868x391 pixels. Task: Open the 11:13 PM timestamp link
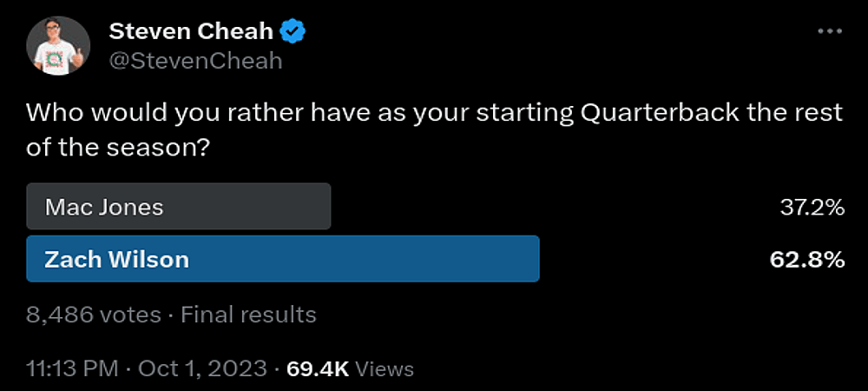[x=72, y=368]
